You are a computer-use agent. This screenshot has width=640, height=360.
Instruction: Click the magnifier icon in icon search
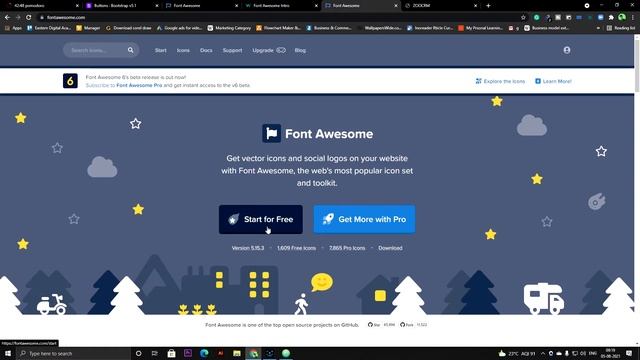tap(131, 50)
